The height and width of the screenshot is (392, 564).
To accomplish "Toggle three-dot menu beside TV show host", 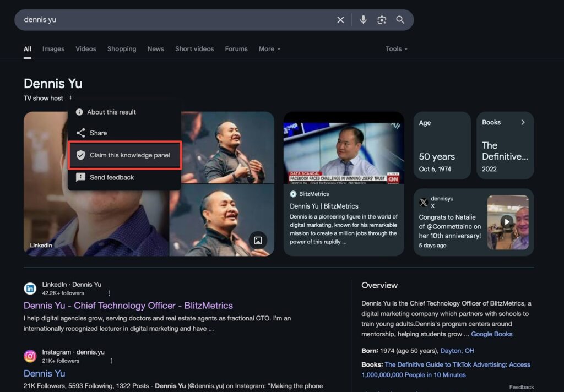I will (x=70, y=98).
